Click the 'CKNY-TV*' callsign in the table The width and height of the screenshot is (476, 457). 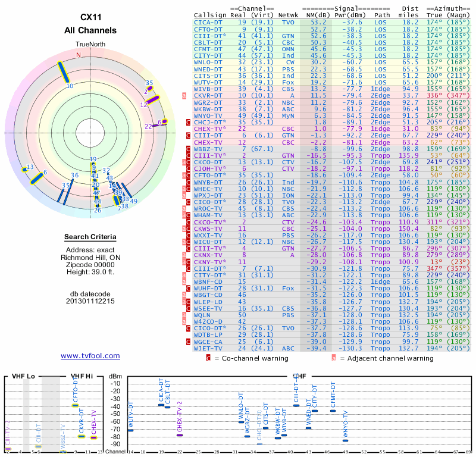pyautogui.click(x=210, y=262)
